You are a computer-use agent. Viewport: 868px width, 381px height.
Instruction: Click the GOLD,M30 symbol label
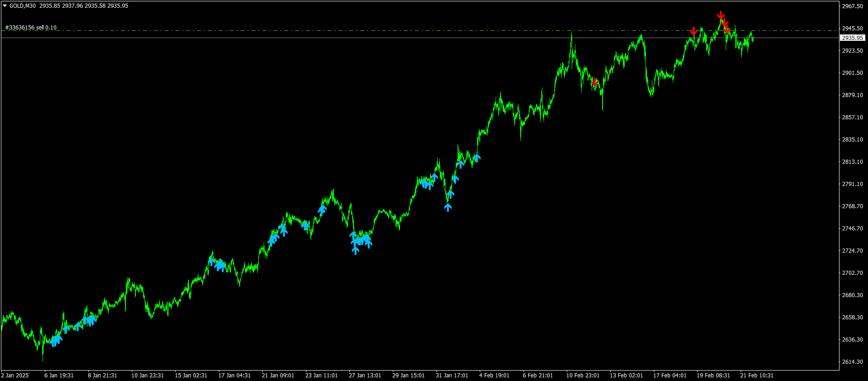click(23, 6)
